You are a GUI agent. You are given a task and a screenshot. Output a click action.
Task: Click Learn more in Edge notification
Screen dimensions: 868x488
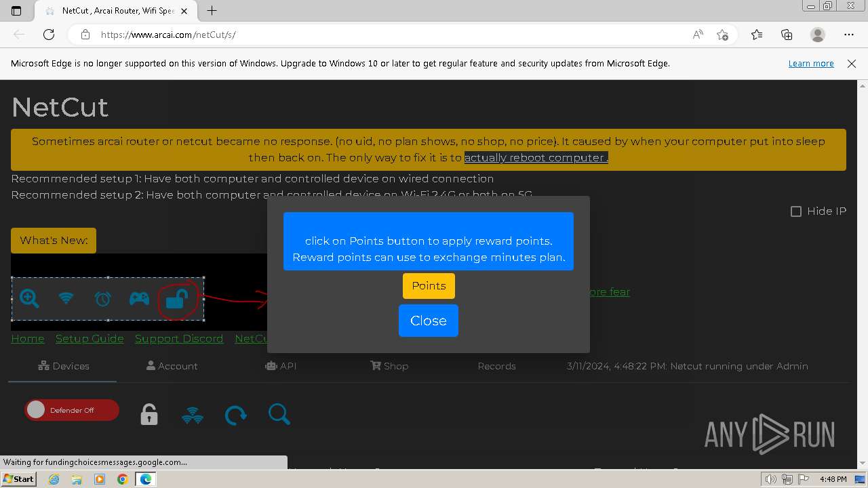[811, 64]
